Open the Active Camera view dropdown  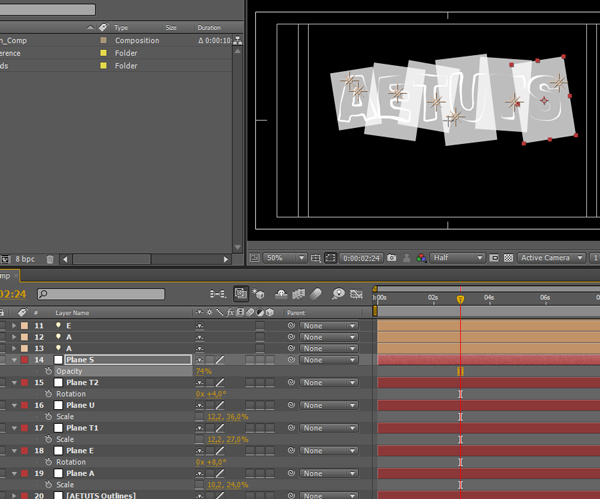click(x=551, y=258)
